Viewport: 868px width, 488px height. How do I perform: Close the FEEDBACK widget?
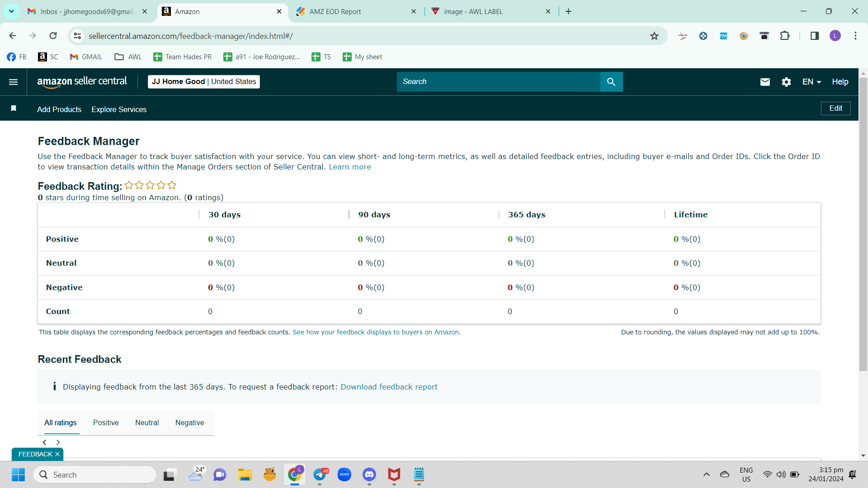[x=57, y=454]
